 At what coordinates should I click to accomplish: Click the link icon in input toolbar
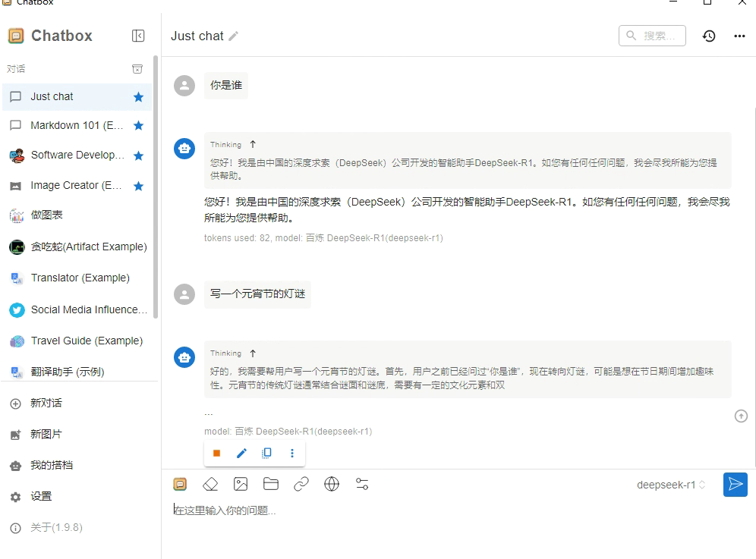(x=301, y=484)
